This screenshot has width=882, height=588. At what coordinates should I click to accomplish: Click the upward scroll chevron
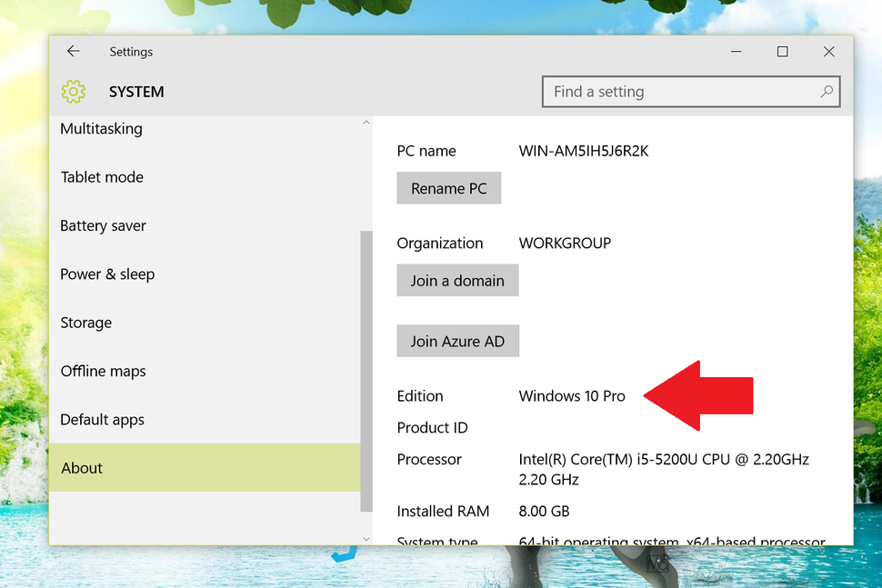pyautogui.click(x=366, y=121)
